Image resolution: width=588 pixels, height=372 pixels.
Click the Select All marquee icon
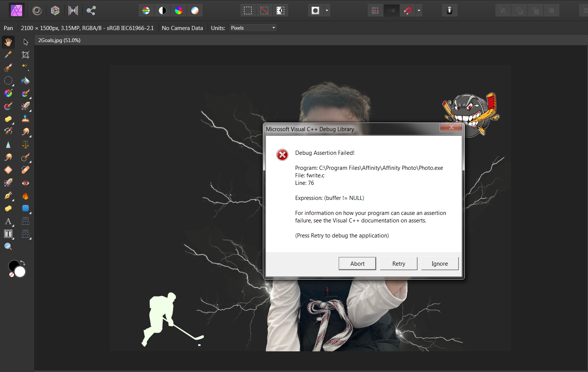click(248, 11)
